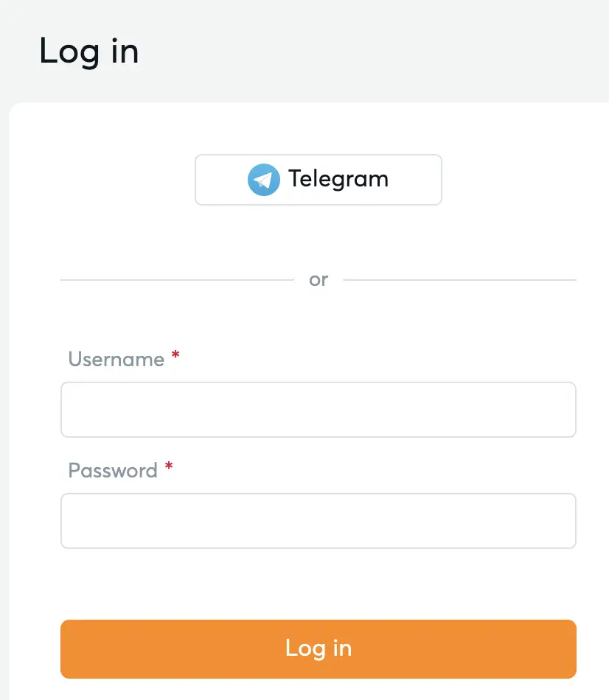609x700 pixels.
Task: Click the red asterisk beside Username
Action: coord(175,356)
